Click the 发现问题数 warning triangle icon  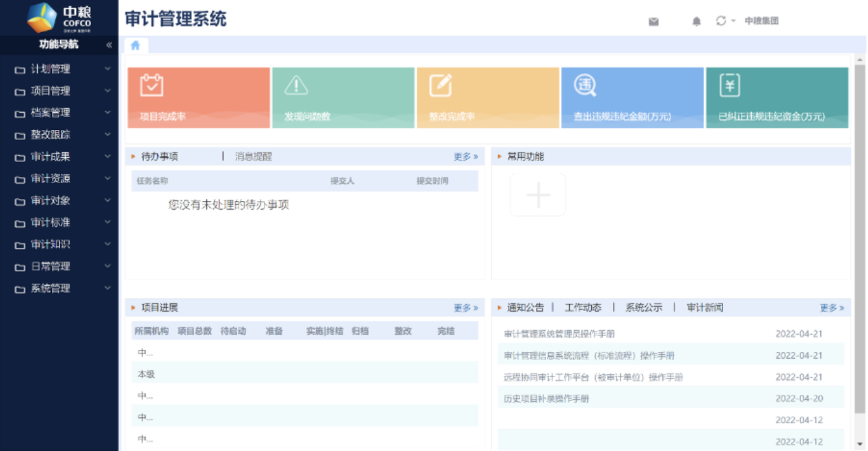pyautogui.click(x=296, y=85)
